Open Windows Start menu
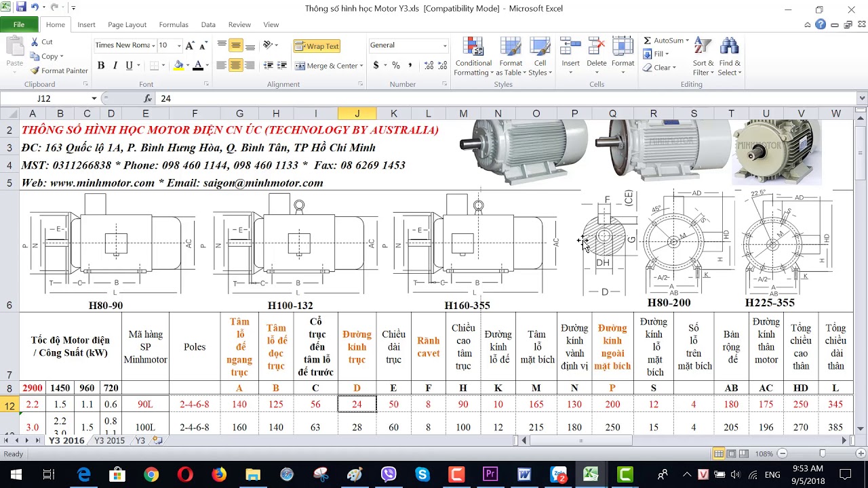 [x=16, y=474]
